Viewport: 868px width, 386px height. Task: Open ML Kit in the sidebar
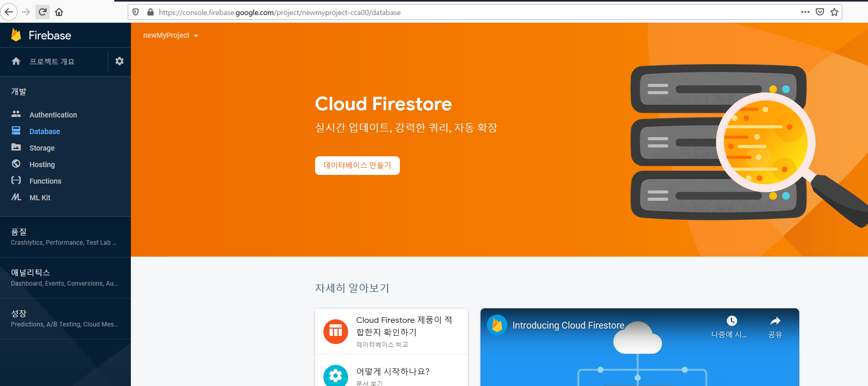(40, 198)
